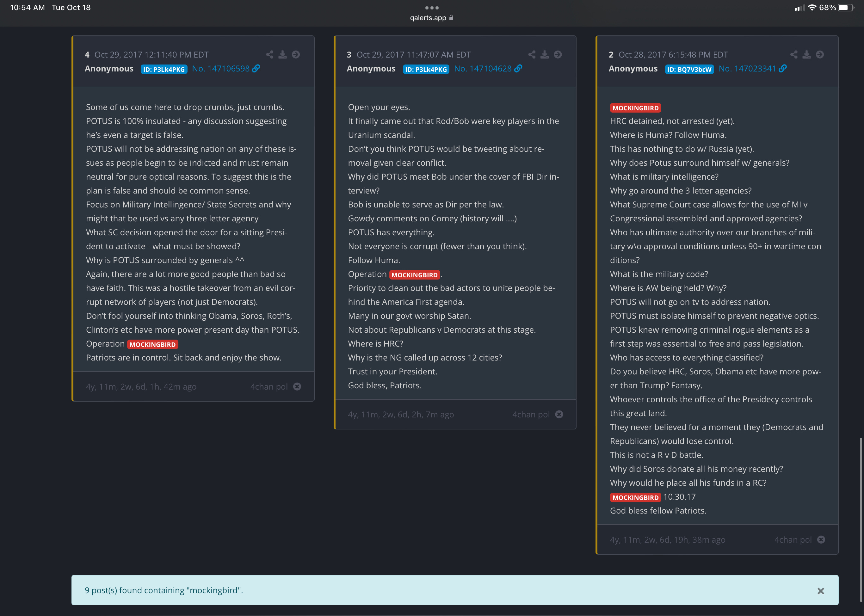Open post number 147104628 link
This screenshot has height=616, width=864.
pyautogui.click(x=483, y=69)
